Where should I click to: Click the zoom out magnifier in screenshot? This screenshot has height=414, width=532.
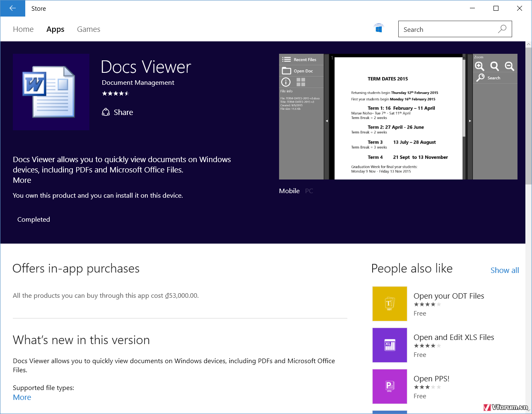pyautogui.click(x=510, y=66)
